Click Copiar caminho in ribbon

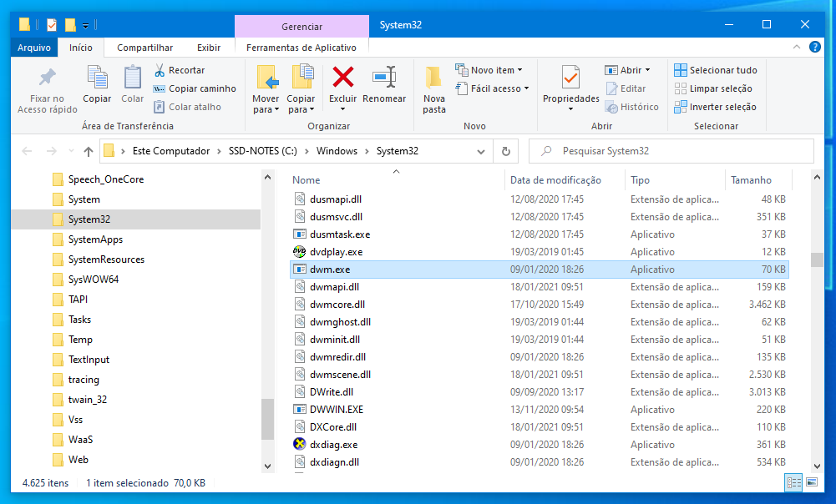195,88
